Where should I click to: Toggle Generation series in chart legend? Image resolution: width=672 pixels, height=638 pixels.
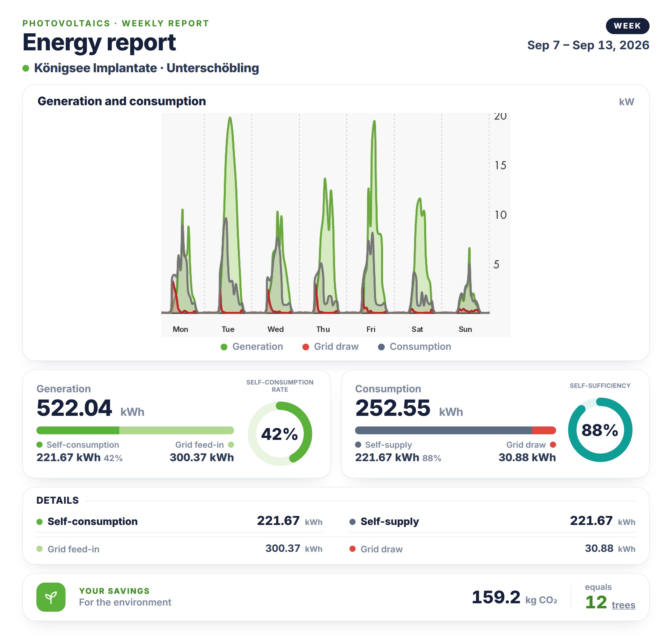point(252,346)
